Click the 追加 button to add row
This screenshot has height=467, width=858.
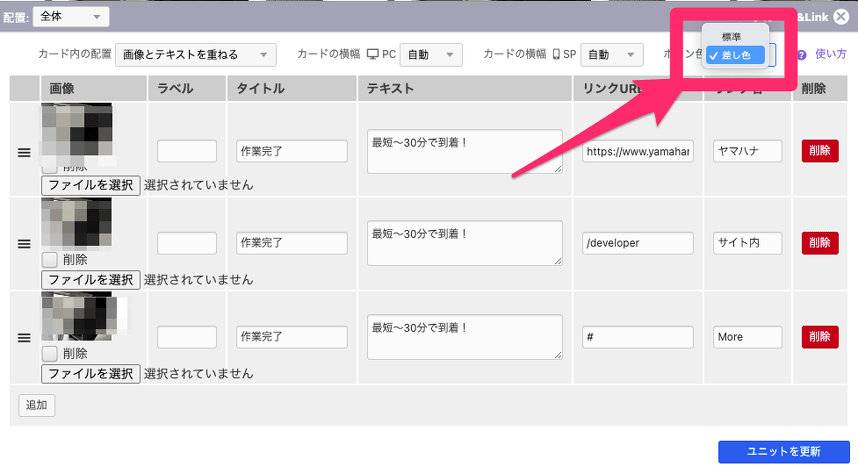[x=37, y=405]
